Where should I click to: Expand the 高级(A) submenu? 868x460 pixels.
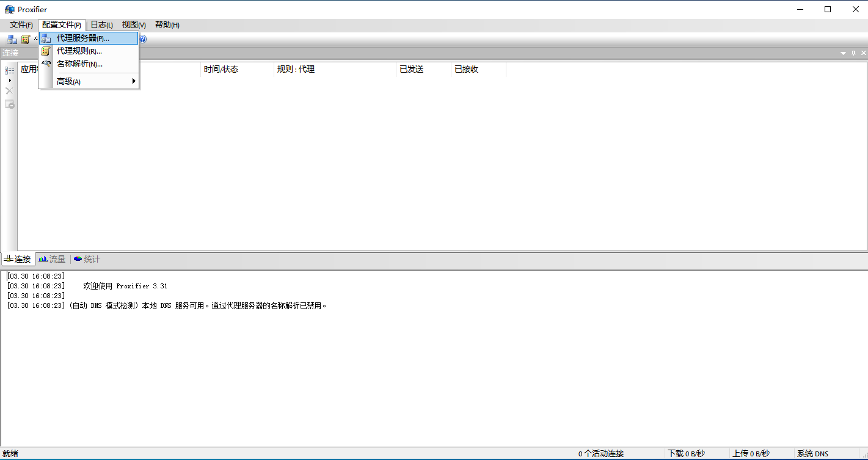click(x=89, y=81)
